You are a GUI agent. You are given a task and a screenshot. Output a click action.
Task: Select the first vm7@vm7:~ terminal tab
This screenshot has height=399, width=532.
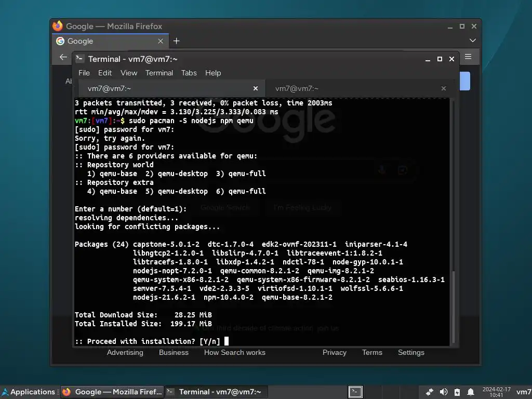point(171,88)
